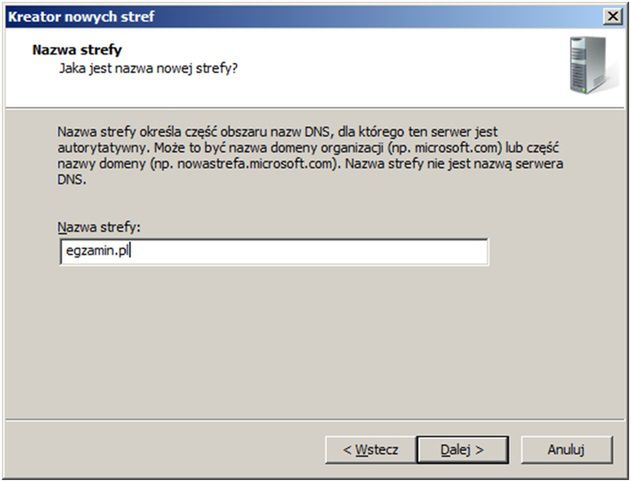Click the "Nazwa strefy:" label above the field

(x=99, y=228)
